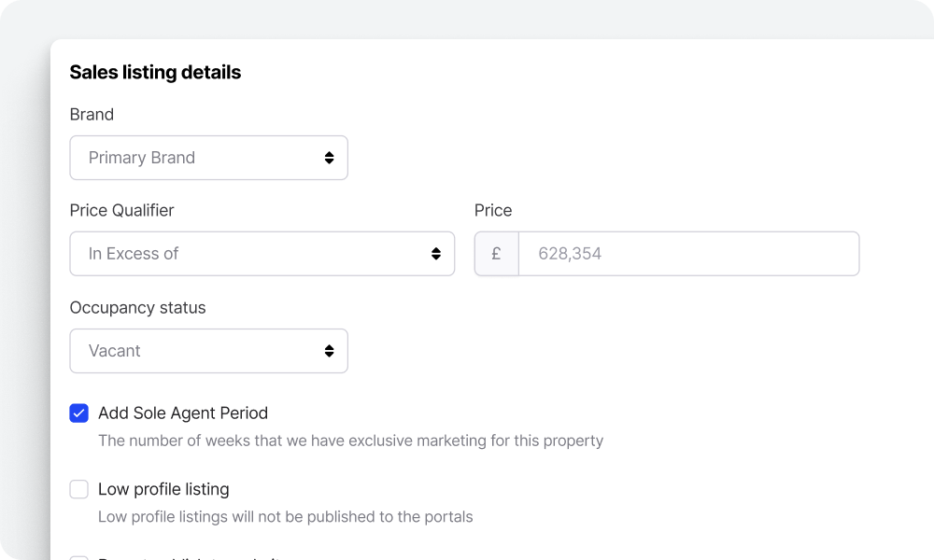Enable the Low profile listing checkbox
Image resolution: width=934 pixels, height=560 pixels.
click(x=78, y=489)
